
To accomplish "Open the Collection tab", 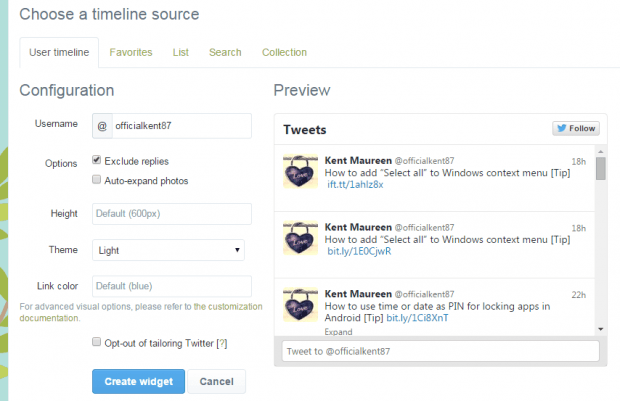I will 284,52.
